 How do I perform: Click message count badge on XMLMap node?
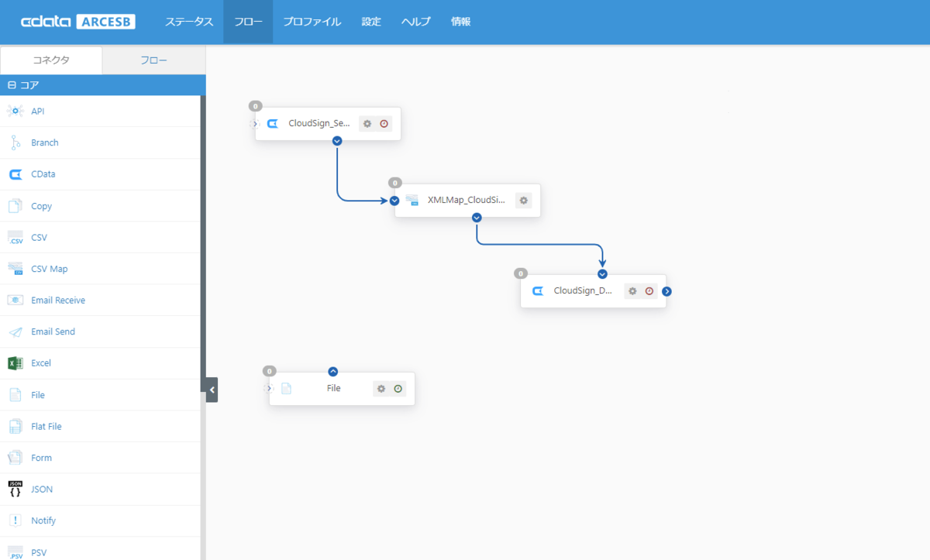395,183
